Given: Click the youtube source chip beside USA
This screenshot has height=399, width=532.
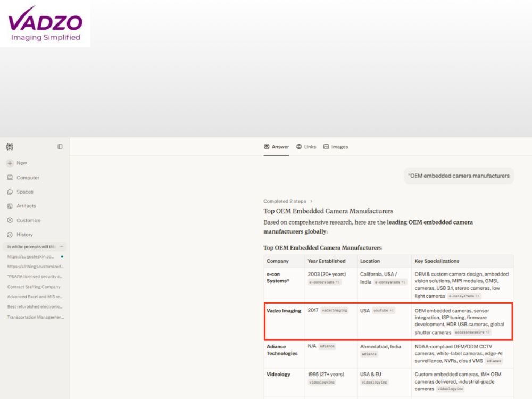Looking at the screenshot, I should (x=384, y=310).
